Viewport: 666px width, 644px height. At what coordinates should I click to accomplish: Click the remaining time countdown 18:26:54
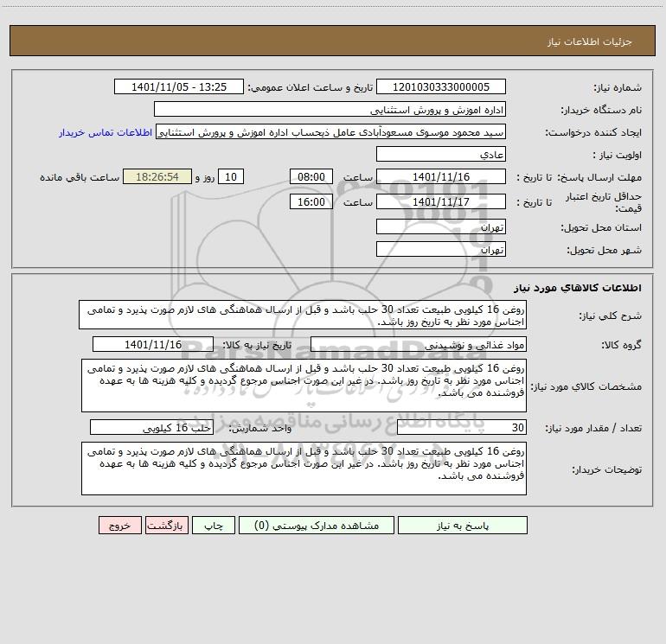[157, 176]
